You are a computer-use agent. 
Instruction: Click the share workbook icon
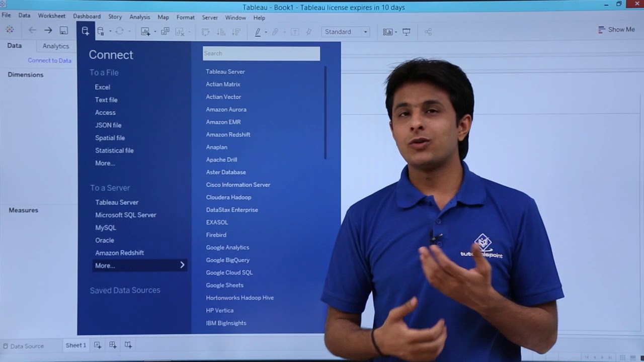coord(428,32)
